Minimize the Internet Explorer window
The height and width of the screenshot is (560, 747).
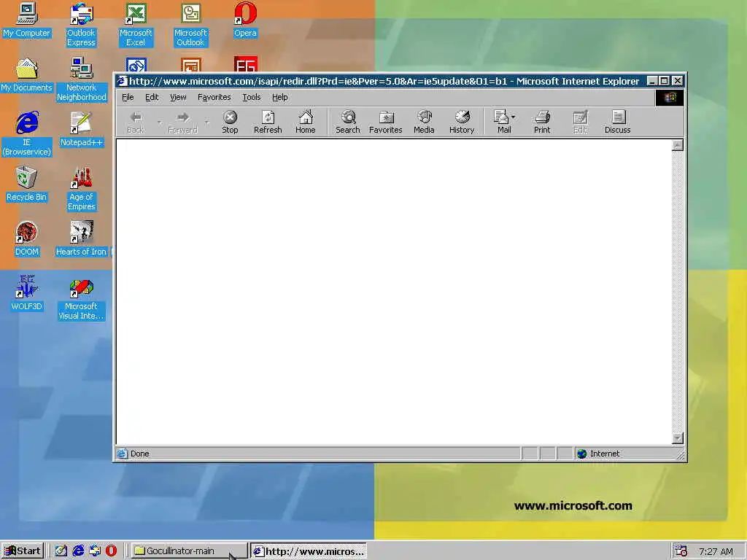tap(652, 81)
